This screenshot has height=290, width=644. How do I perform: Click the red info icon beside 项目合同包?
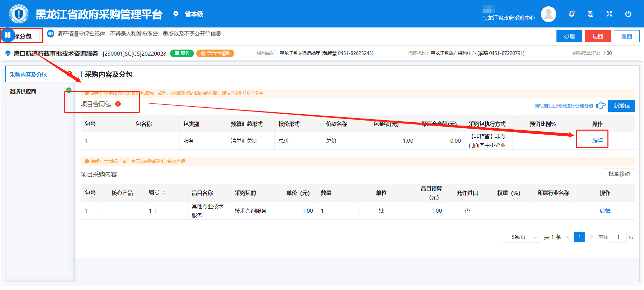(x=118, y=104)
